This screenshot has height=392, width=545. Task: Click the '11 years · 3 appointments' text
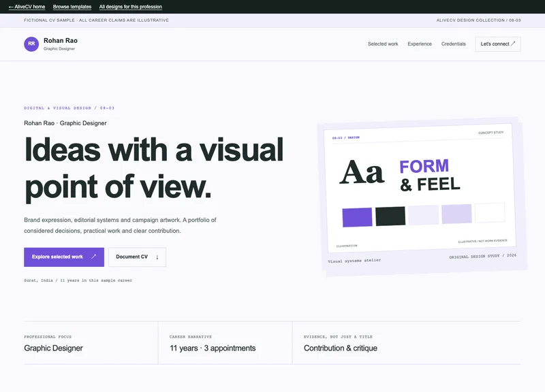tap(213, 348)
